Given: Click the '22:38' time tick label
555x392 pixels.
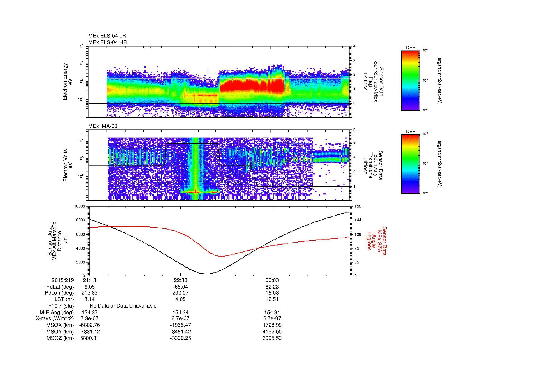Looking at the screenshot, I should (x=180, y=280).
